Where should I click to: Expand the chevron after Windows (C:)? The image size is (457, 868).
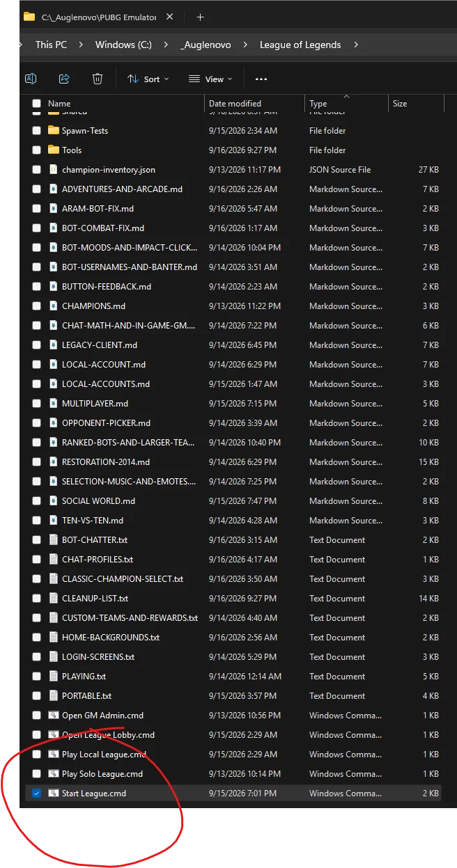click(166, 45)
